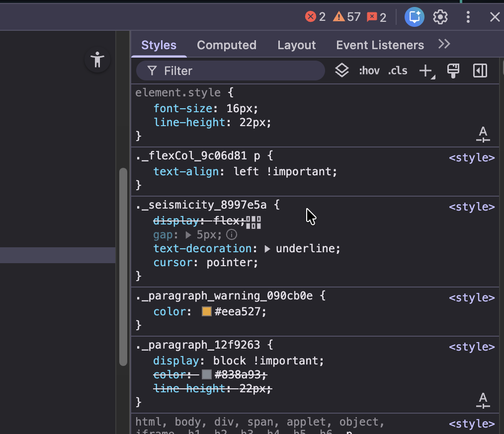Toggle the computed styles sidebar icon
Image resolution: width=504 pixels, height=434 pixels.
pos(480,71)
